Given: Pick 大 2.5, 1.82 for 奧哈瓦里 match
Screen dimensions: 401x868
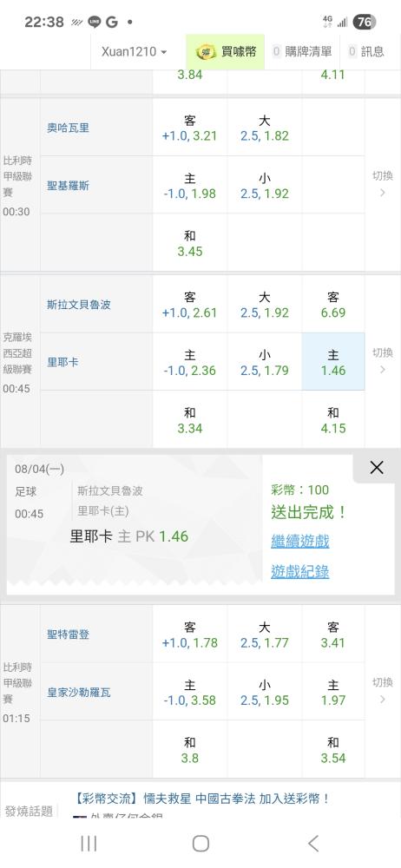Looking at the screenshot, I should tap(265, 128).
